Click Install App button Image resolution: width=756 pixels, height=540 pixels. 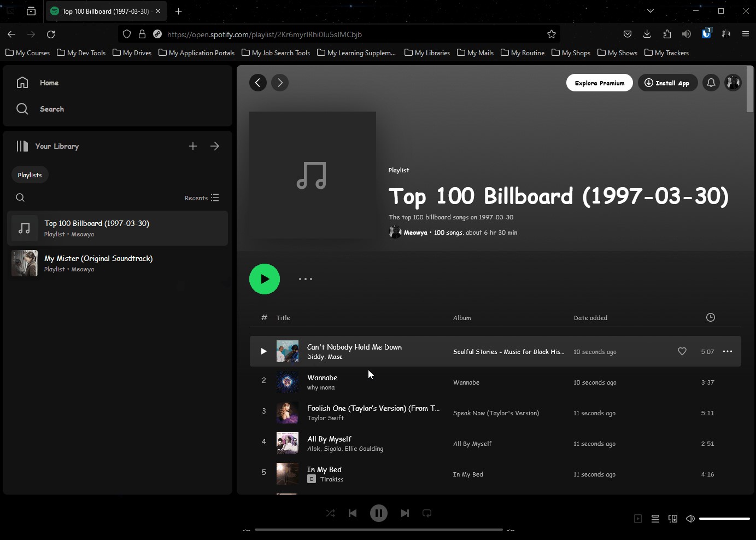667,83
